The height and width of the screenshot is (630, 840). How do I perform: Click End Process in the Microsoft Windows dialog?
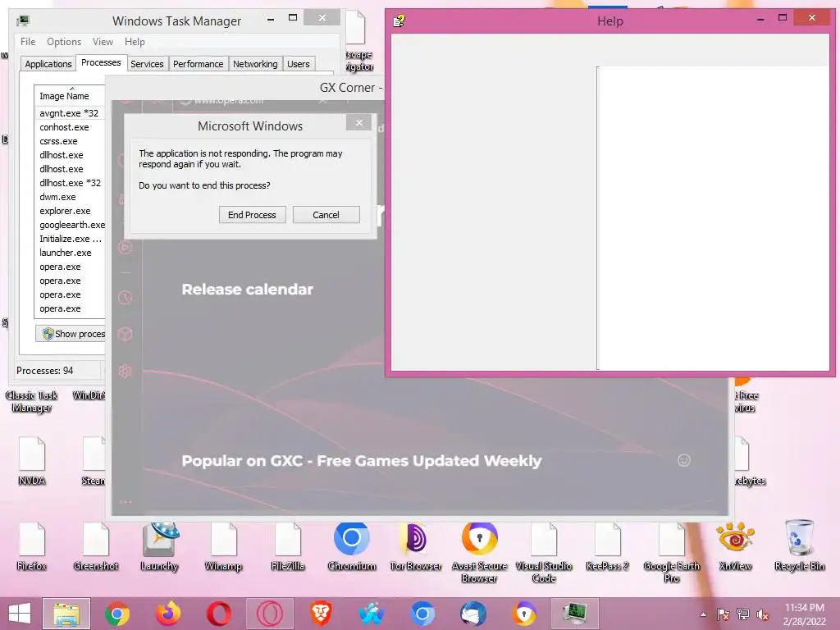(x=252, y=215)
